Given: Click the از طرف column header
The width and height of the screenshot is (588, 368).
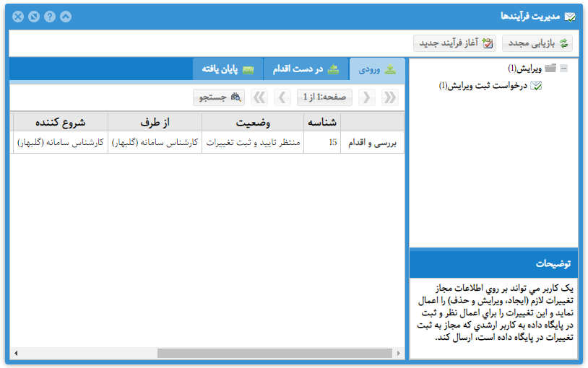Looking at the screenshot, I should (155, 122).
